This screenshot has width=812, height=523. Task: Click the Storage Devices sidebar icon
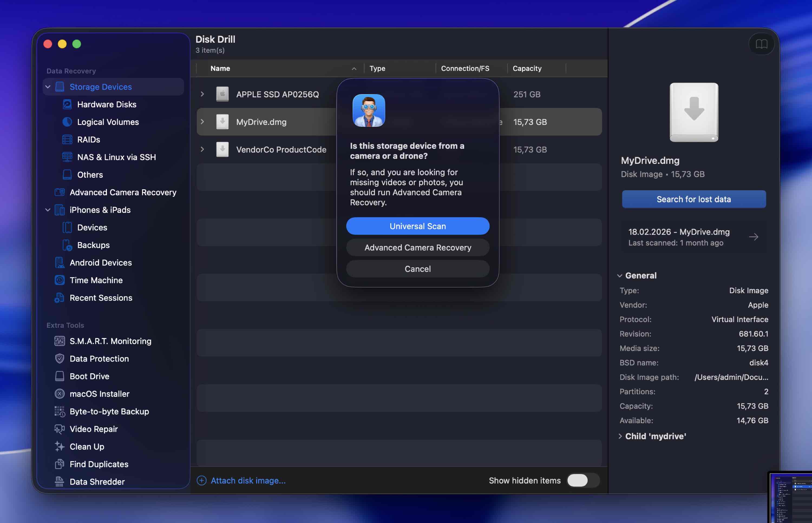click(x=60, y=87)
